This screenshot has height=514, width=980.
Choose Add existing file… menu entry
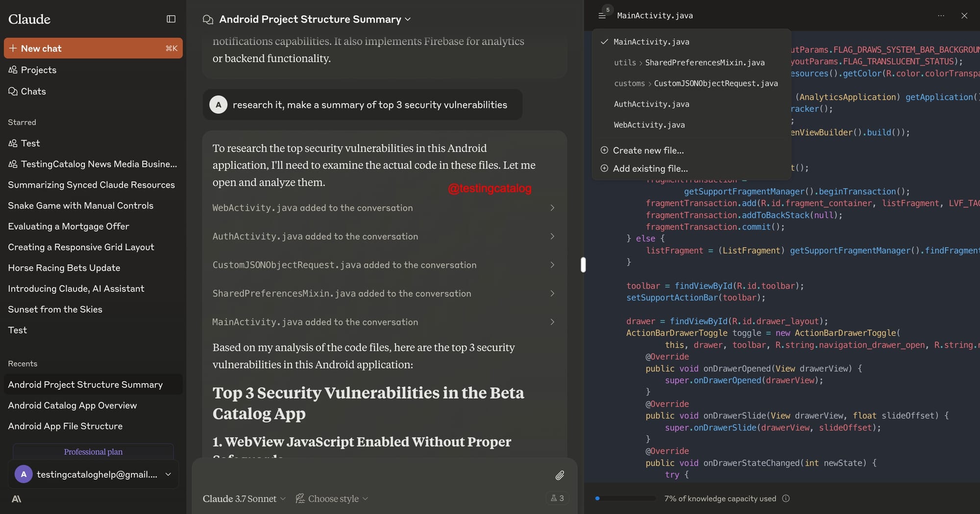(691, 168)
